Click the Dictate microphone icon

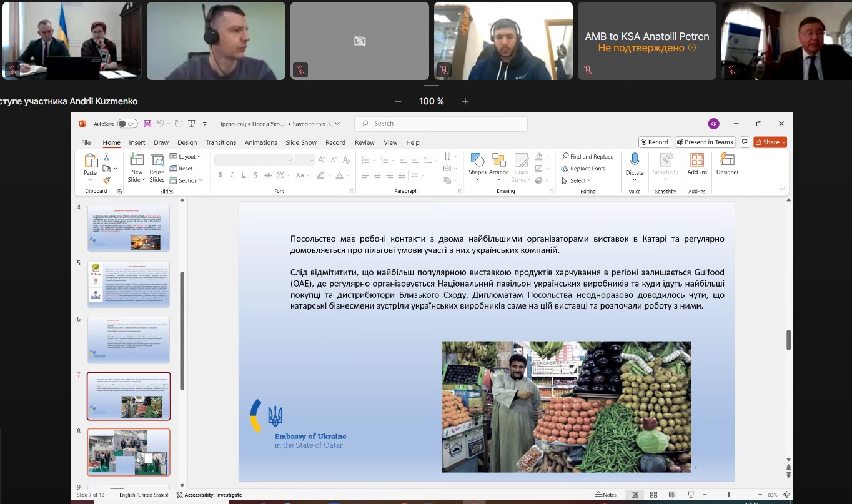[x=635, y=161]
